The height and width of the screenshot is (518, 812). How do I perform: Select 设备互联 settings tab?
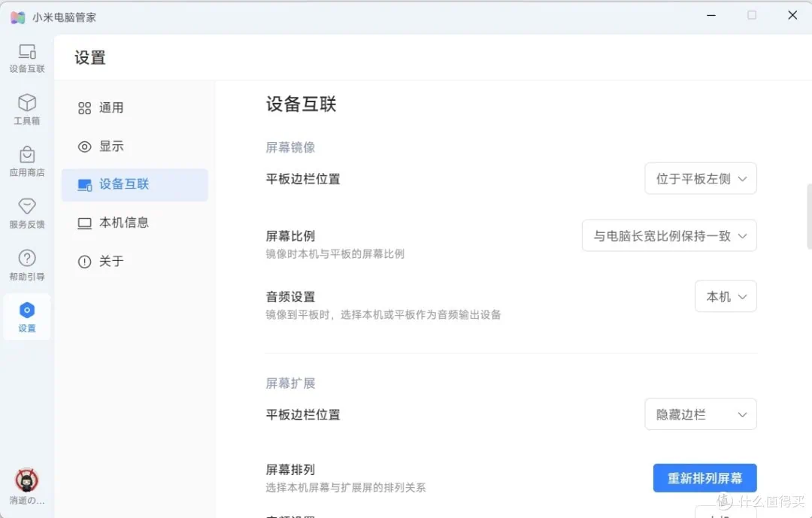135,184
